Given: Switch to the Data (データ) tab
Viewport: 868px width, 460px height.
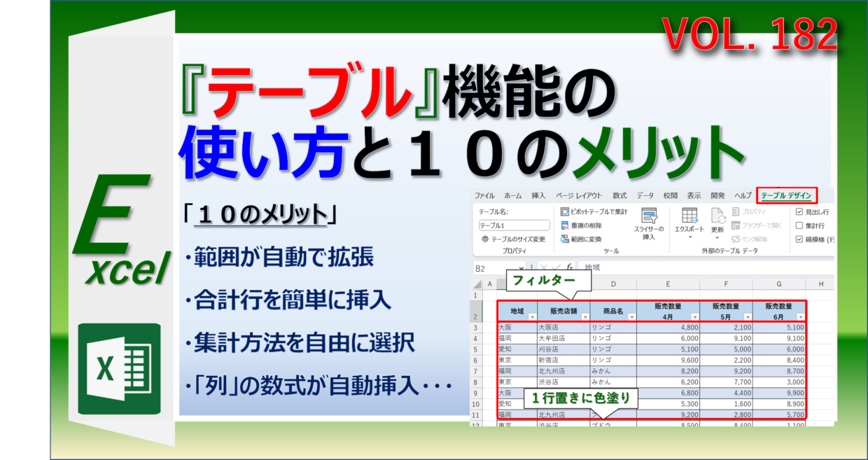Looking at the screenshot, I should click(x=645, y=195).
